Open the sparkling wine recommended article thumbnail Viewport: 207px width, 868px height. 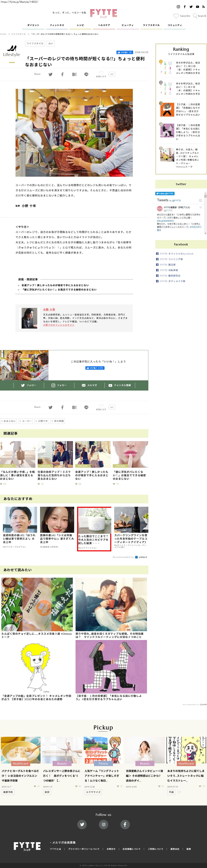point(131,520)
